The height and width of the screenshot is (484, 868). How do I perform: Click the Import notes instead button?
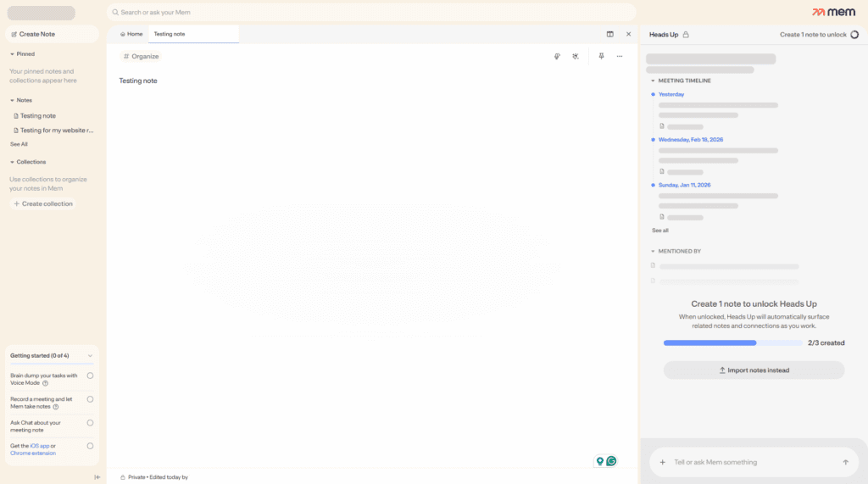coord(754,370)
